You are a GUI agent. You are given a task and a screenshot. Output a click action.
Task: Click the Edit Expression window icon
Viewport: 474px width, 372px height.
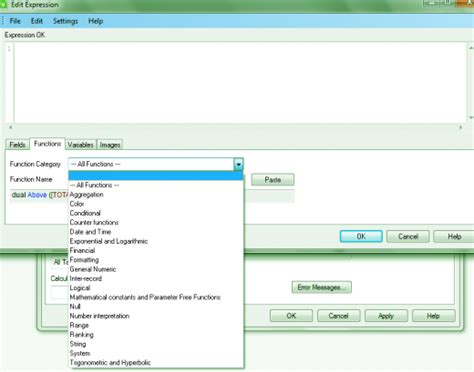tap(3, 4)
